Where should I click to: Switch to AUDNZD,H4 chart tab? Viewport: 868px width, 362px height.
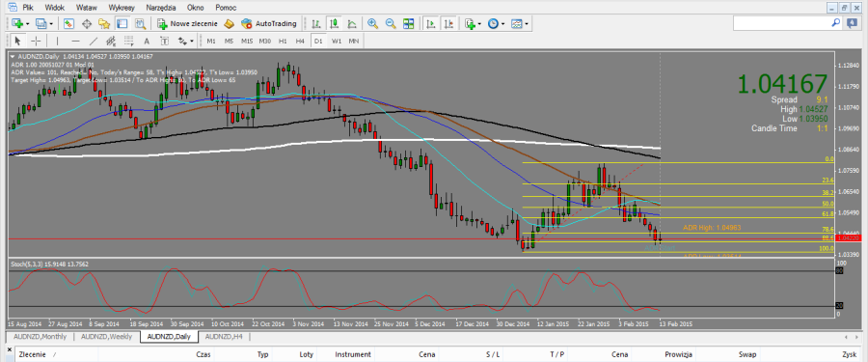[223, 337]
